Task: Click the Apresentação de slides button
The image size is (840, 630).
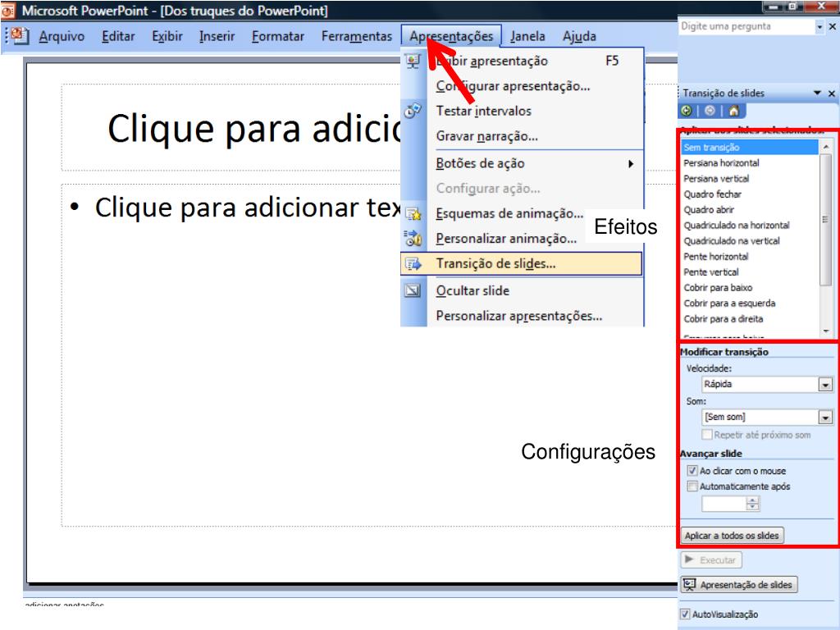Action: tap(739, 584)
